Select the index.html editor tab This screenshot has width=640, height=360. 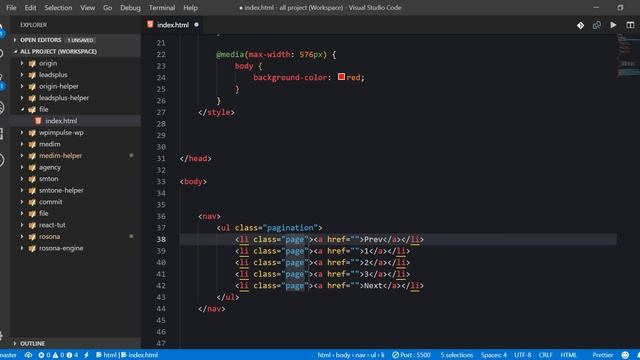[x=173, y=25]
